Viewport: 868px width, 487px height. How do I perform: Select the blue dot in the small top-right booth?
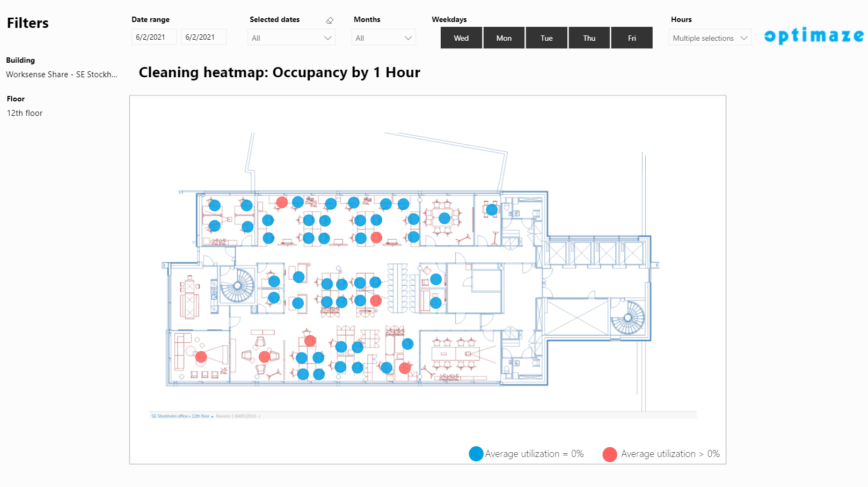tap(492, 210)
